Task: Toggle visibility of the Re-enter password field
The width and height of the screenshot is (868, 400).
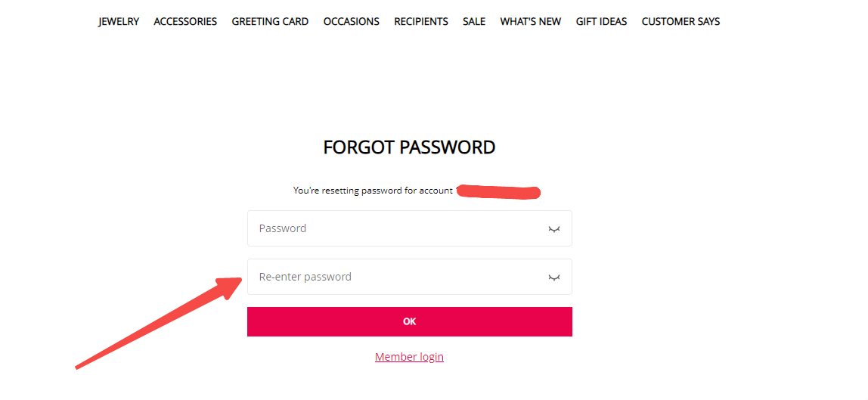Action: (554, 278)
